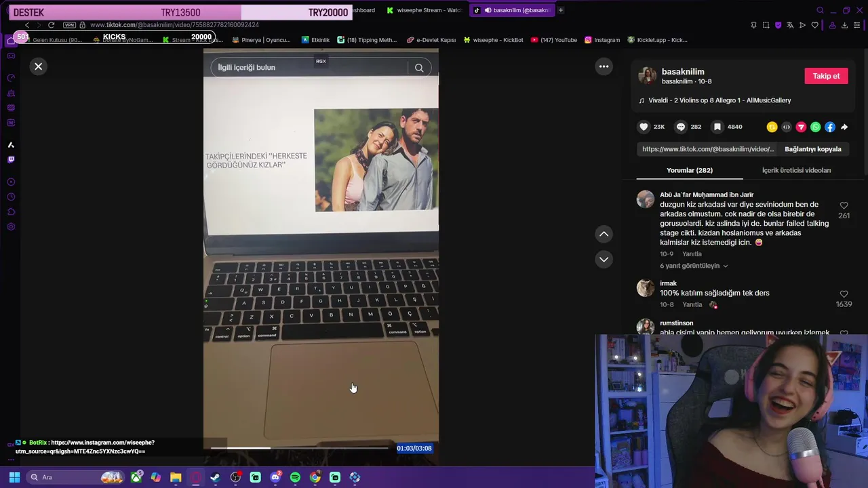Close the TikTok video viewer
The width and height of the screenshot is (868, 488).
[39, 66]
